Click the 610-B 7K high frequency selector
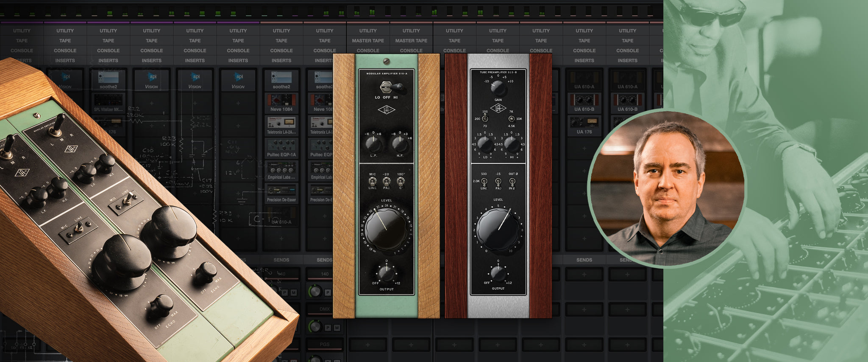 click(x=512, y=119)
